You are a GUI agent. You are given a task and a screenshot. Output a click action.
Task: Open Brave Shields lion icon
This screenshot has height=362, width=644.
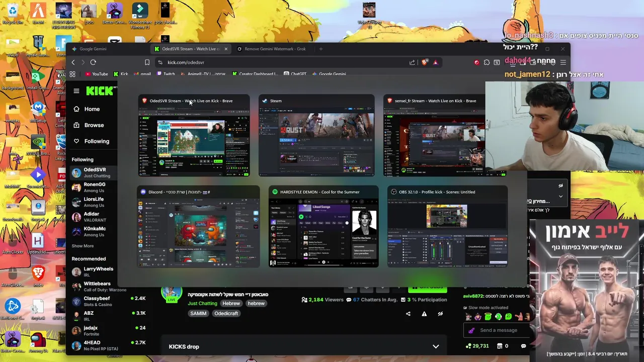pyautogui.click(x=425, y=62)
